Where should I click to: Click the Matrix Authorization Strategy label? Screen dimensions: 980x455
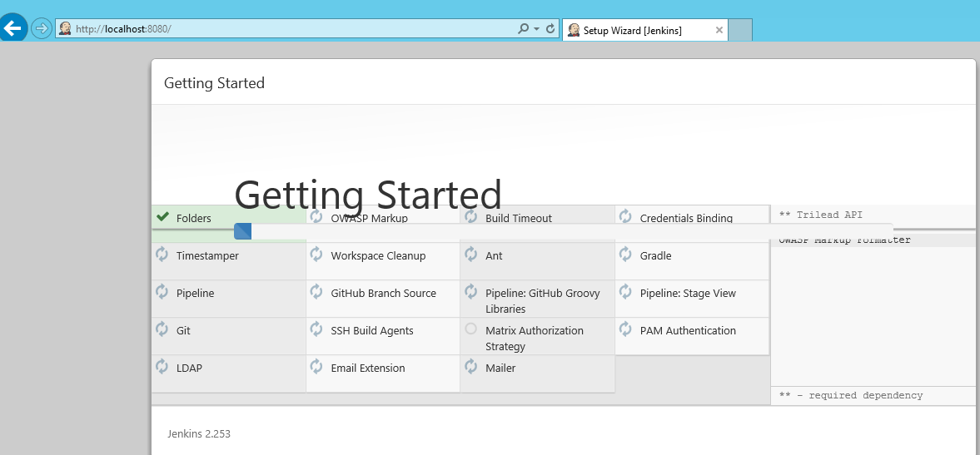click(535, 339)
